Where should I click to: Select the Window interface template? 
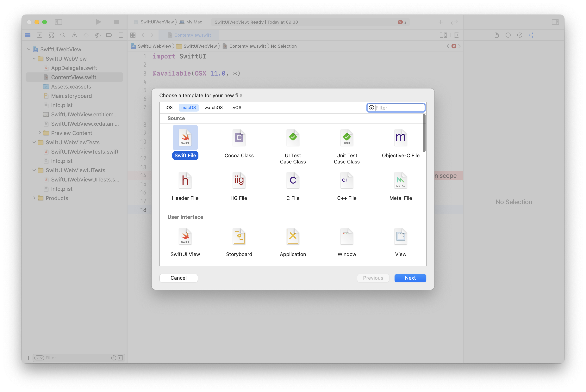[347, 242]
